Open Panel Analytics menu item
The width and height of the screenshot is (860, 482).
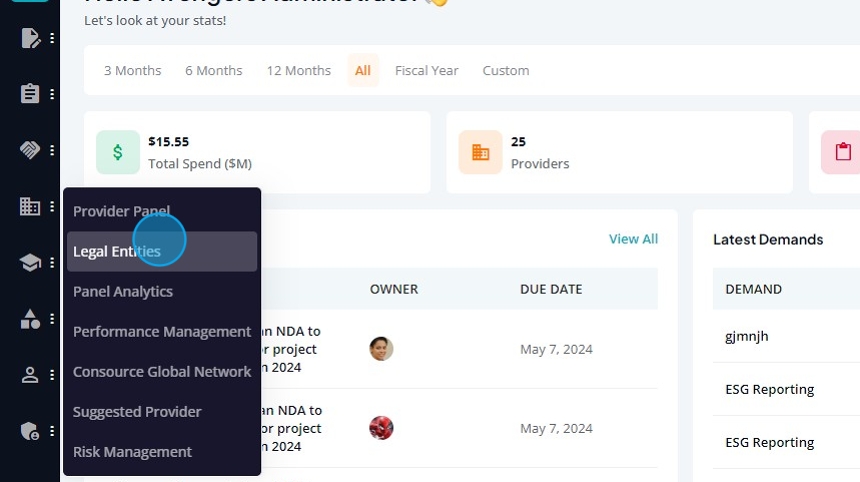tap(162, 291)
